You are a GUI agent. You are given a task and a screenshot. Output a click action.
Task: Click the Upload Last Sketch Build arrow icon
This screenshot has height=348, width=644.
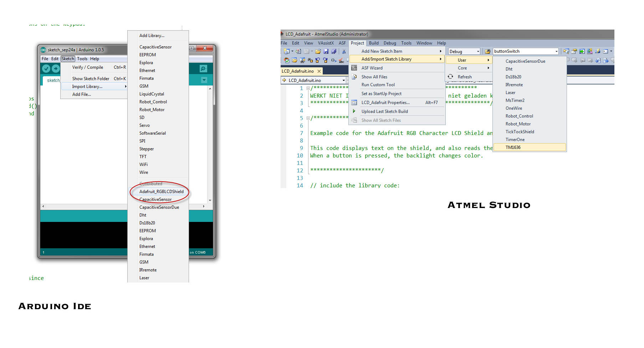tap(354, 111)
